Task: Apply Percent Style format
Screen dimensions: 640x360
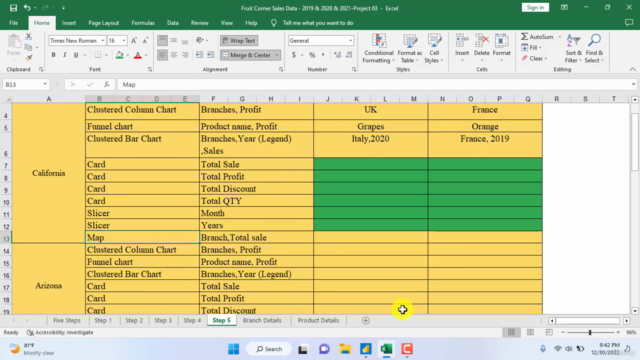Action: pos(312,55)
